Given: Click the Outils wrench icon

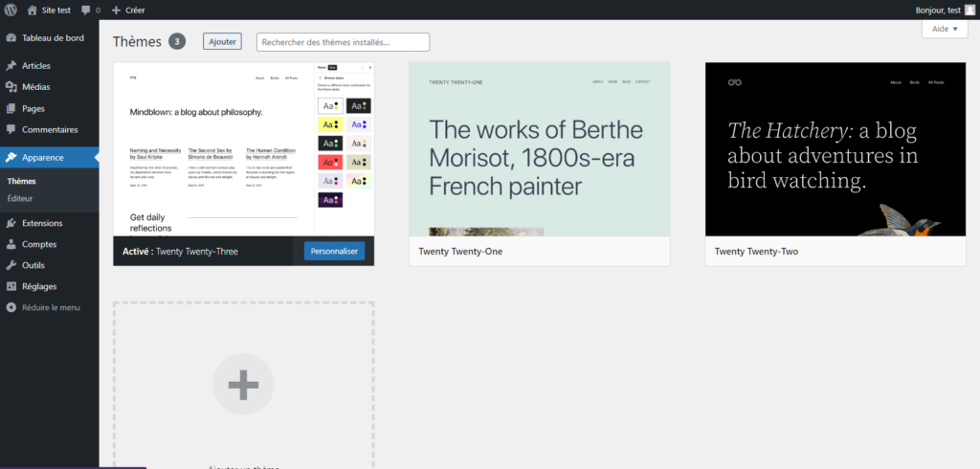Looking at the screenshot, I should 11,265.
